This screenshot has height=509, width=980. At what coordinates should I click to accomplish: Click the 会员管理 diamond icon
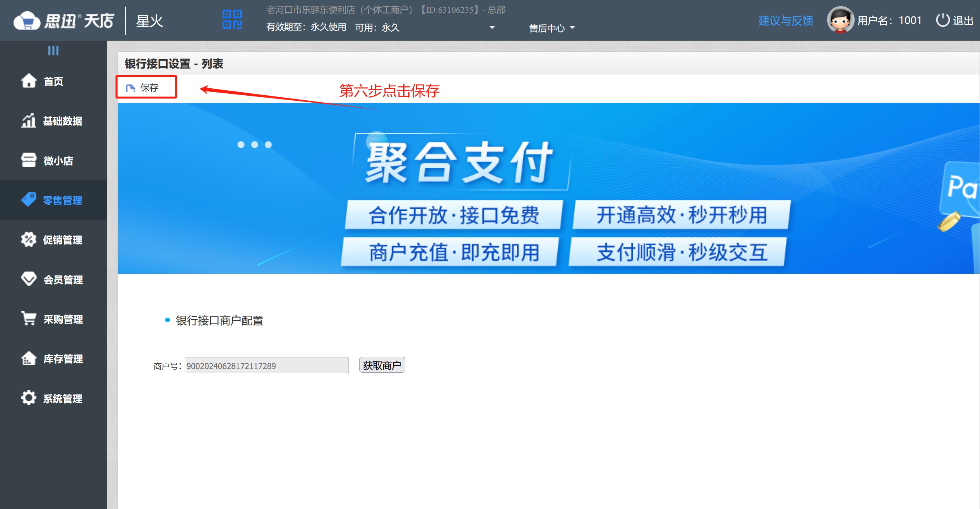(x=29, y=279)
